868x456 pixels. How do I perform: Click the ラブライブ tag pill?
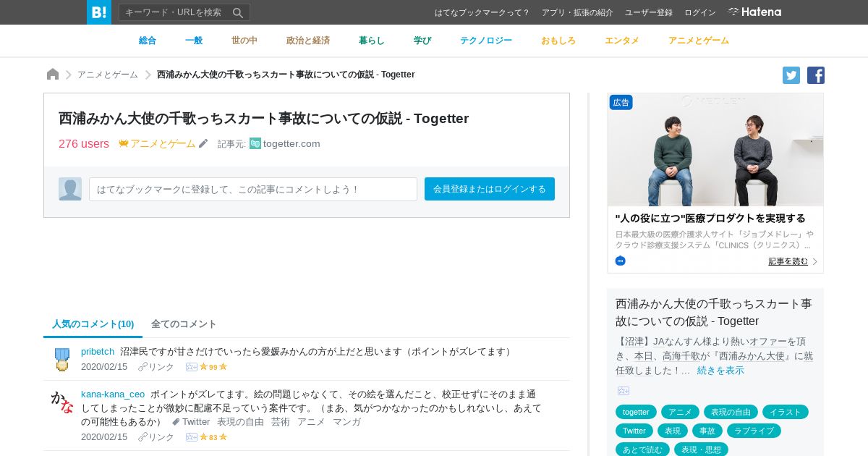point(754,431)
